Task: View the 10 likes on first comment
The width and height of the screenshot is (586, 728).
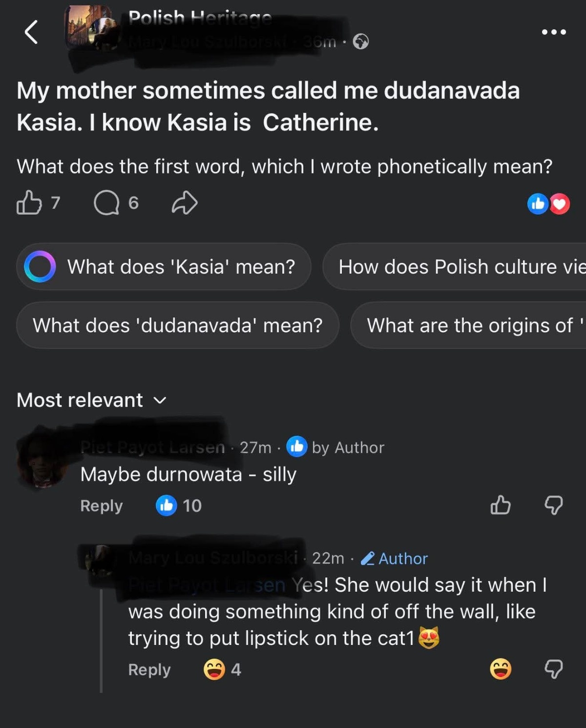Action: pos(179,506)
